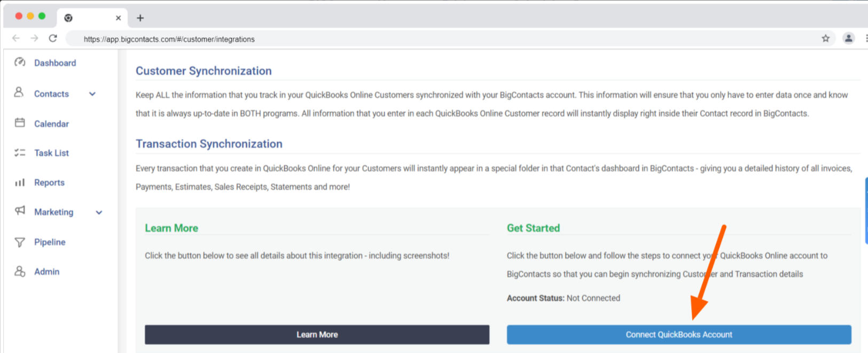Image resolution: width=868 pixels, height=353 pixels.
Task: Click the Customer Synchronization heading
Action: click(x=204, y=71)
